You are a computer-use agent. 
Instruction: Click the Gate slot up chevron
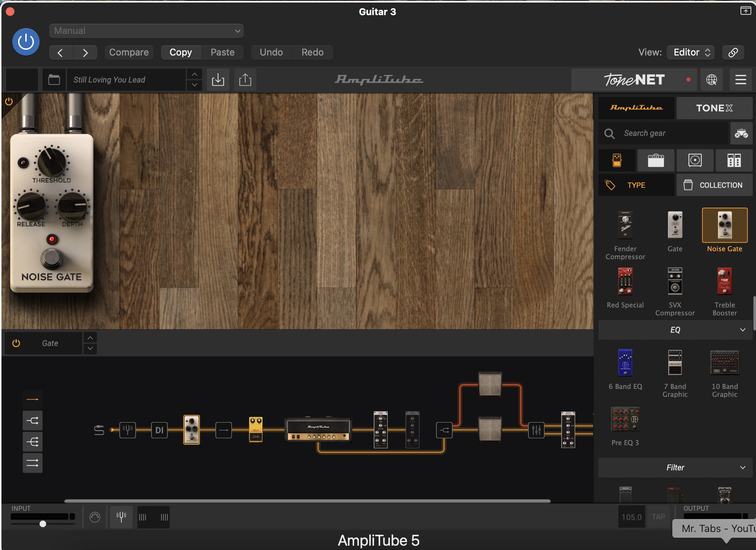[90, 338]
